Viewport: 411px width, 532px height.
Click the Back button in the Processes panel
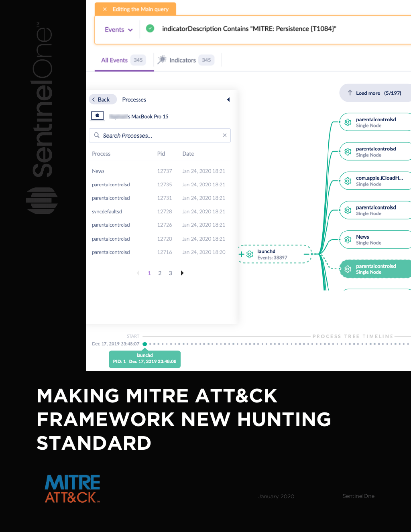coord(102,99)
